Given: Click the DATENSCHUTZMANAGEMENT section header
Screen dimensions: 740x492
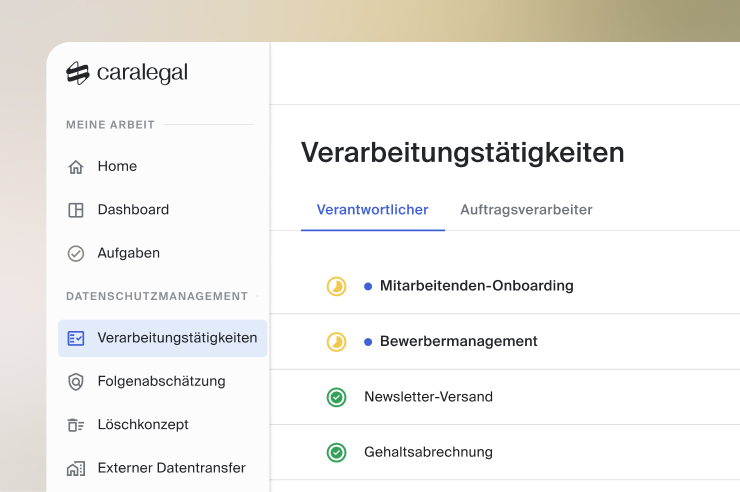Looking at the screenshot, I should point(157,296).
